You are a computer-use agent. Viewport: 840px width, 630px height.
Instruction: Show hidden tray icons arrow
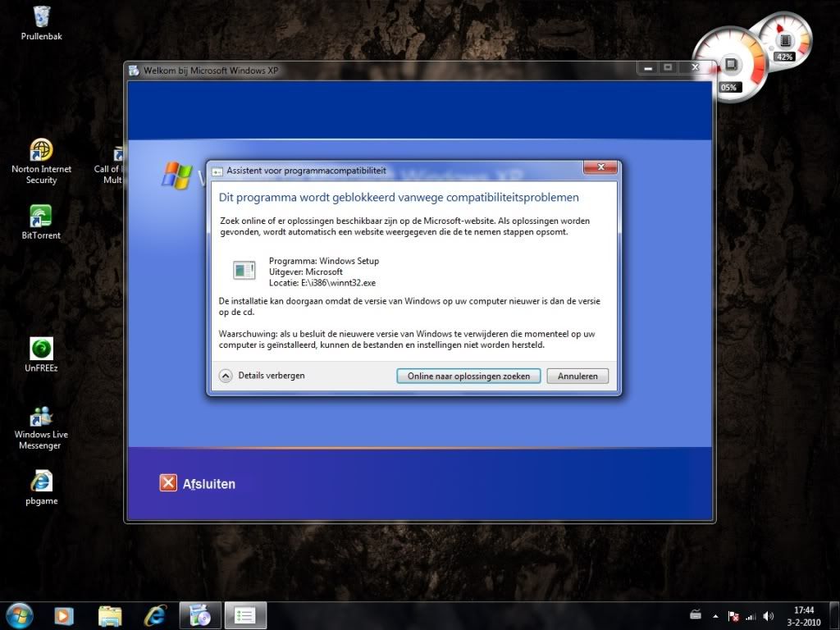click(x=715, y=617)
